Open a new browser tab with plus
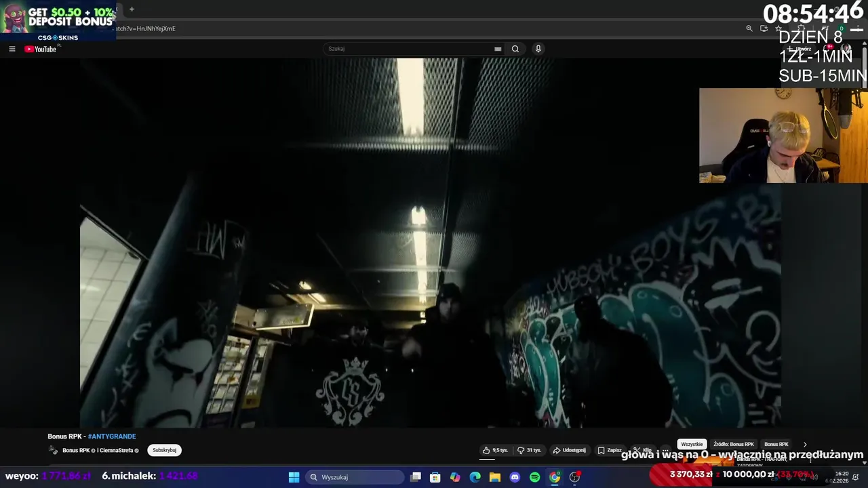Viewport: 868px width, 488px height. click(x=132, y=9)
